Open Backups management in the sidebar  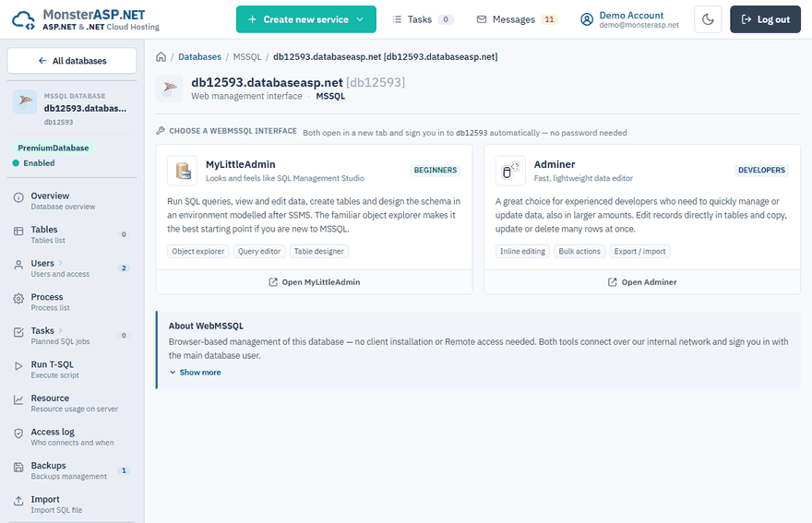tap(72, 470)
